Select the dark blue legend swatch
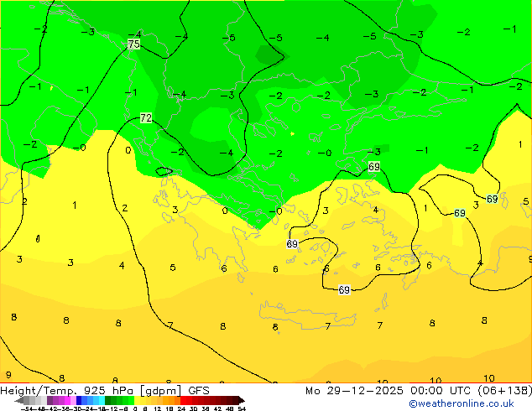Screen dimensions: 532x411 [x=79, y=400]
